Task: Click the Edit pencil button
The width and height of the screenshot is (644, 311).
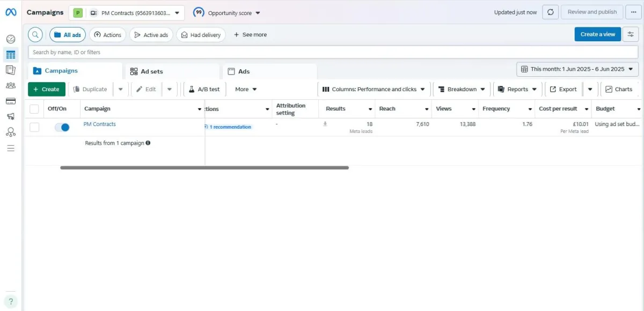Action: [x=146, y=90]
